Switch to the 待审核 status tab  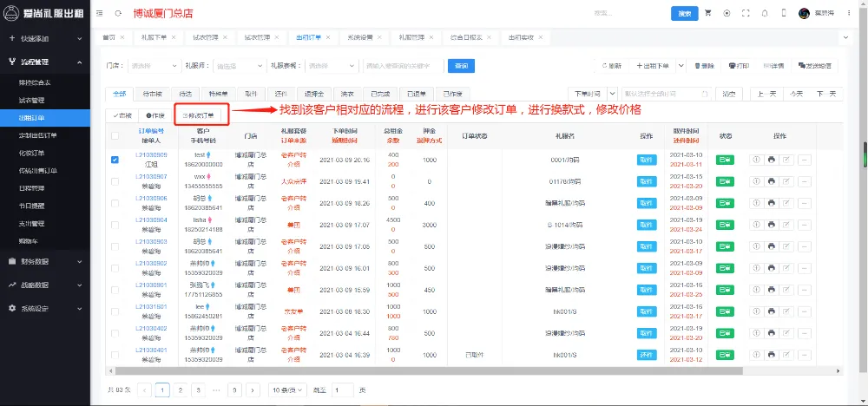tap(151, 94)
